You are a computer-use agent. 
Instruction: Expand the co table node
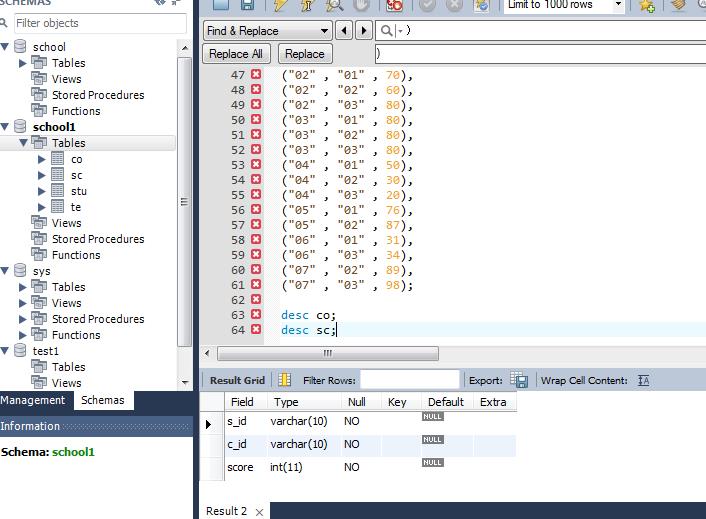click(x=41, y=159)
